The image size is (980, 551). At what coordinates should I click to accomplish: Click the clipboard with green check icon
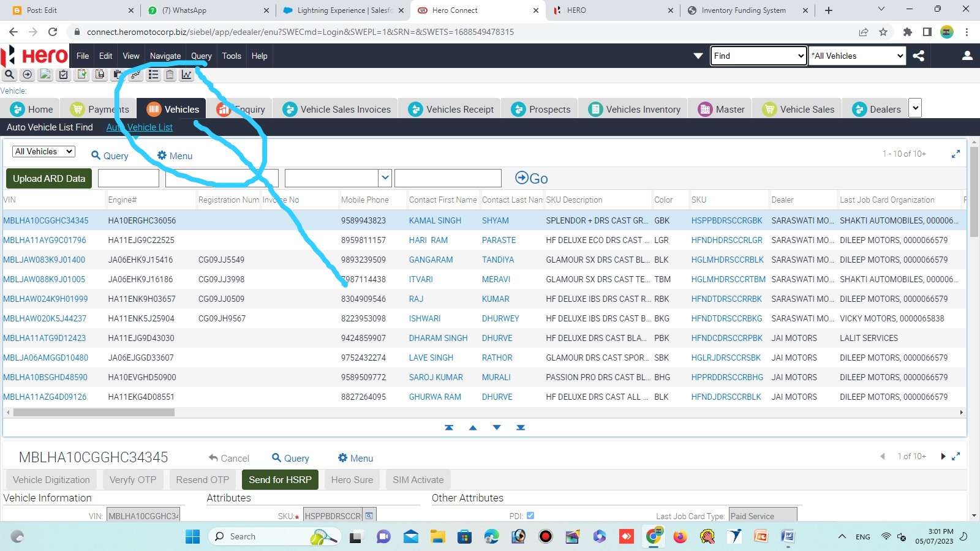(81, 75)
